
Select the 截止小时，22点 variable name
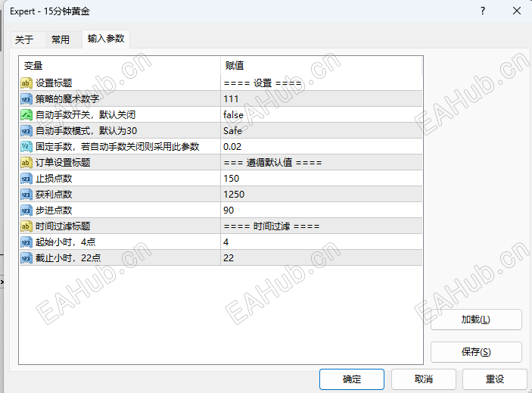pos(68,258)
